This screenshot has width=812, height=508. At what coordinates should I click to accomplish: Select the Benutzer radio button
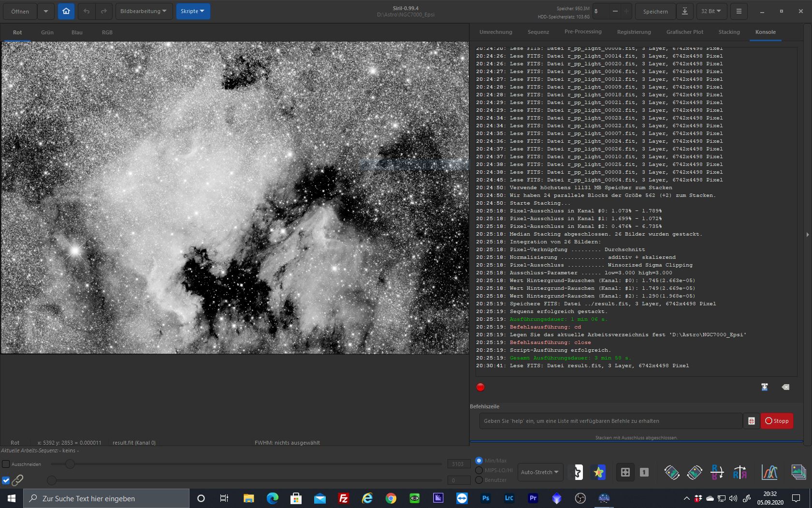coord(479,480)
